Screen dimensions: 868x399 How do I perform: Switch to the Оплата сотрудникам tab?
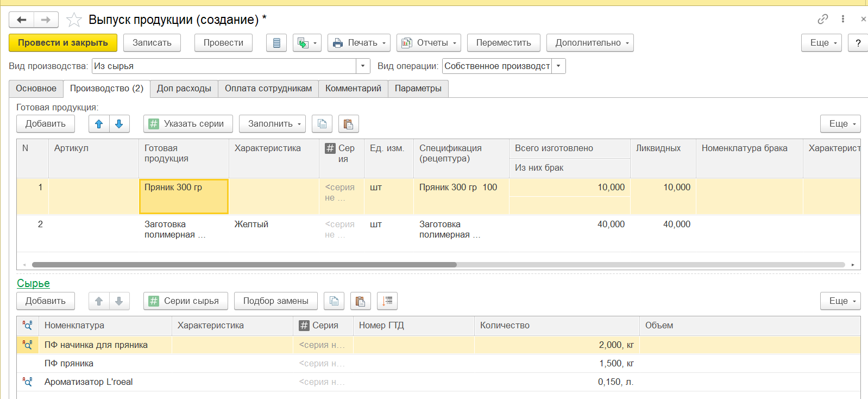click(268, 89)
